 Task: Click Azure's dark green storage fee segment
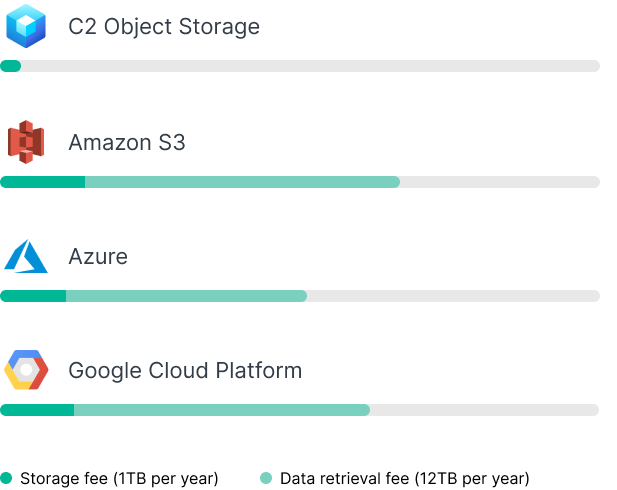point(33,296)
